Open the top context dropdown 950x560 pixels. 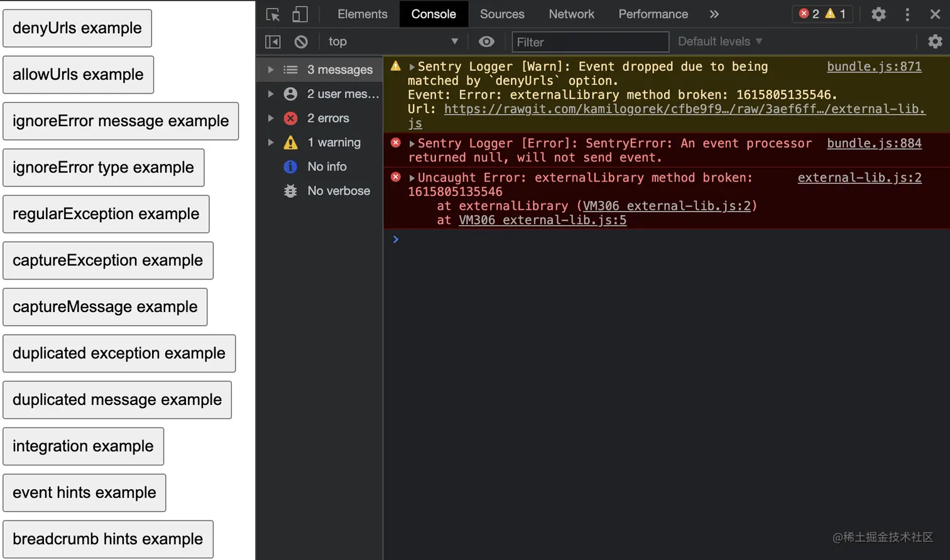(393, 41)
